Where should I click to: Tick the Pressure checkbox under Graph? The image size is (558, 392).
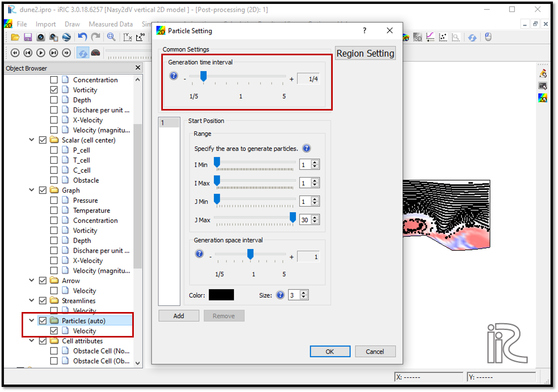(54, 200)
